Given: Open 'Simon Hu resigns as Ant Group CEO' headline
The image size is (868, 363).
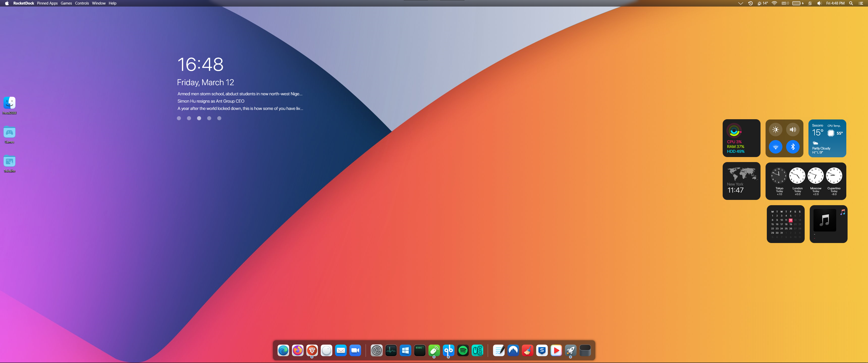Looking at the screenshot, I should pos(211,101).
